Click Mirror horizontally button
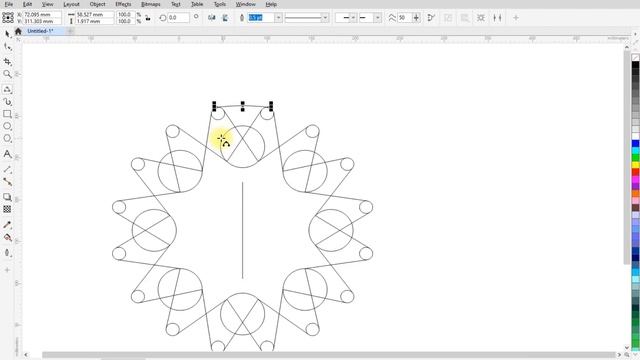This screenshot has width=640, height=360. tap(211, 18)
